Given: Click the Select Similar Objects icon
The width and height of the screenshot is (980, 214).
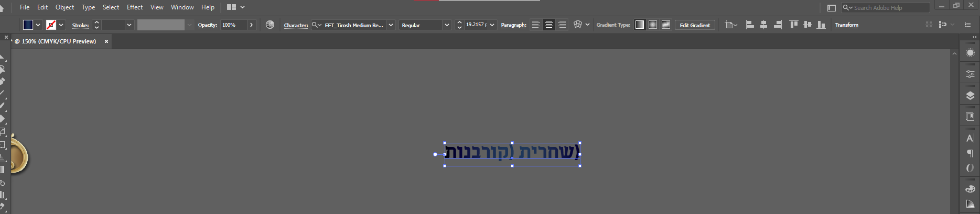Looking at the screenshot, I should pyautogui.click(x=943, y=25).
